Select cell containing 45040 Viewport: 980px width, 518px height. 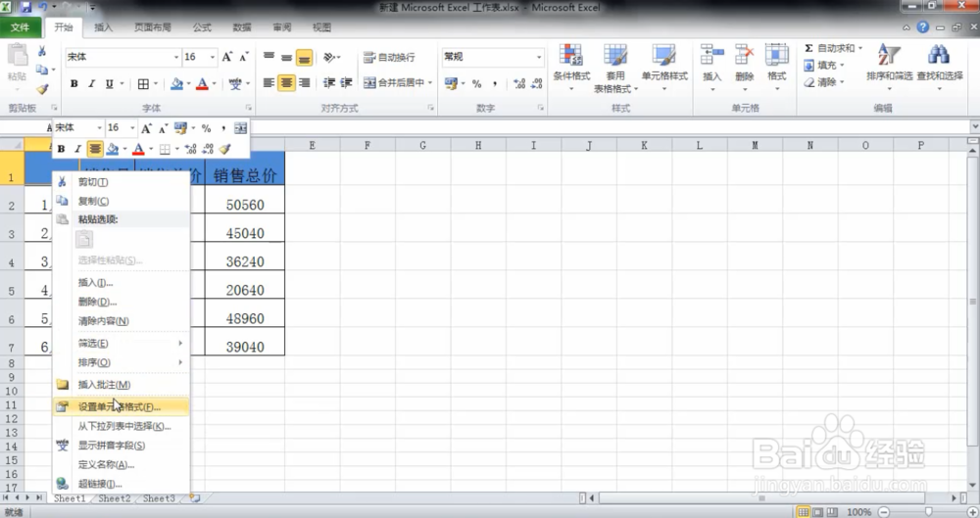click(x=245, y=229)
